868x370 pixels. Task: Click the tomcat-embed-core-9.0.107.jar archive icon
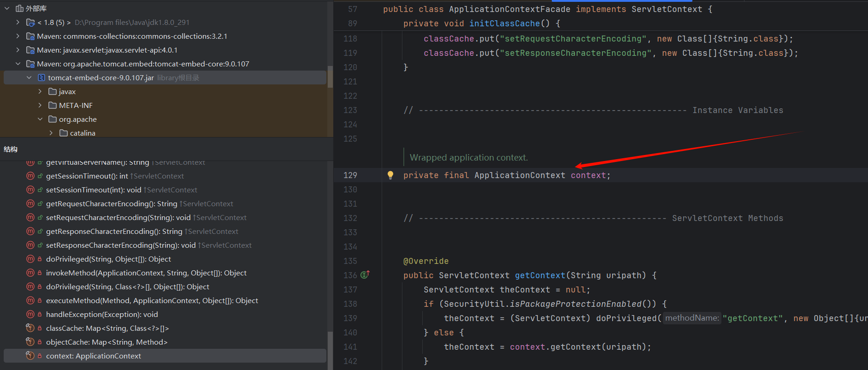click(x=41, y=78)
